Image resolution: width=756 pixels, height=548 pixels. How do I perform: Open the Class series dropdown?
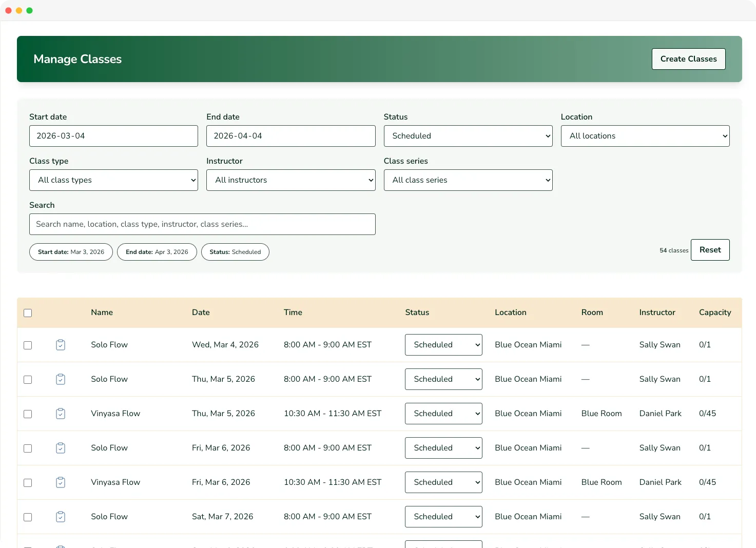pyautogui.click(x=468, y=180)
